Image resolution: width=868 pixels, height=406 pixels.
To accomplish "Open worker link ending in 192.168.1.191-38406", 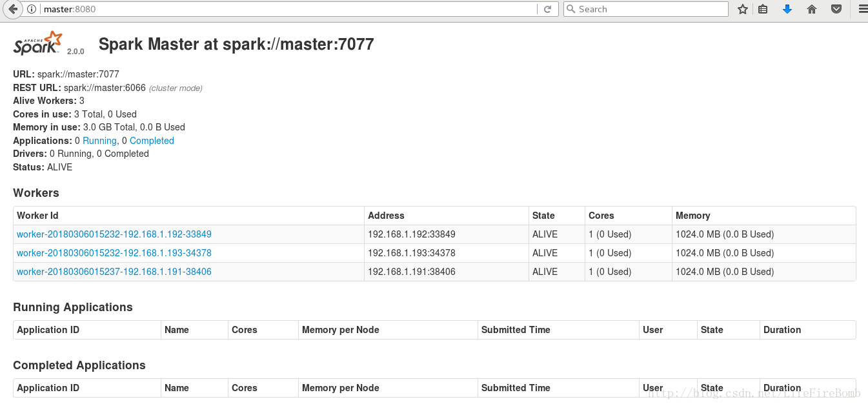I will click(x=114, y=272).
